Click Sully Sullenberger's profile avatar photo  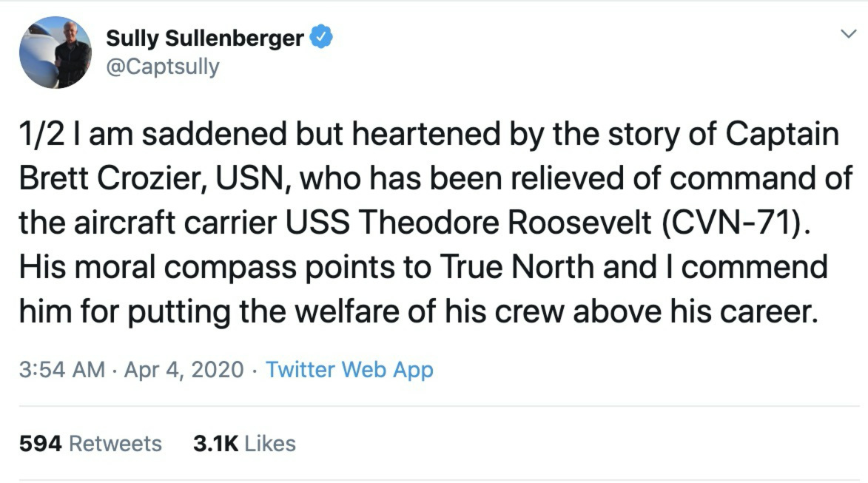(55, 53)
